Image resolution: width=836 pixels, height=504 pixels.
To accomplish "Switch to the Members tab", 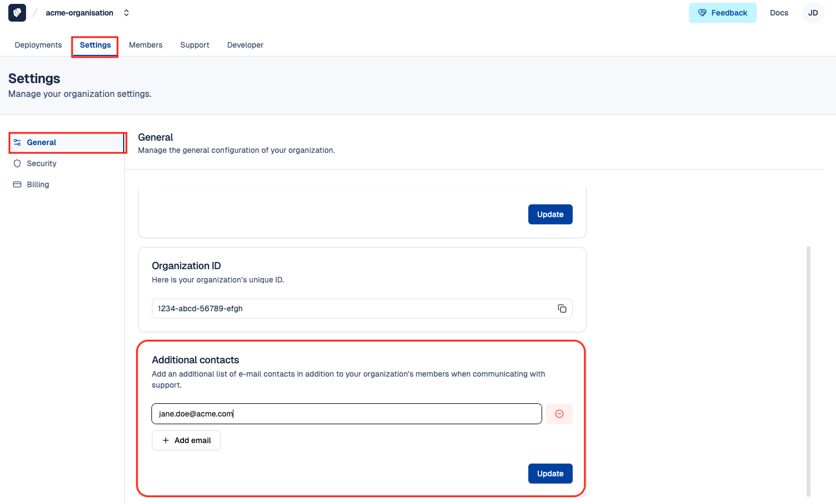I will click(x=146, y=45).
